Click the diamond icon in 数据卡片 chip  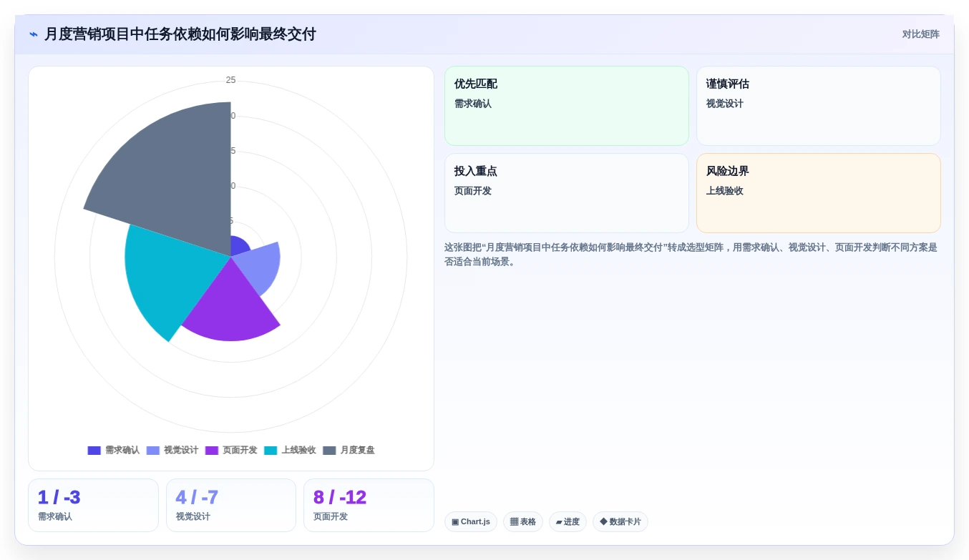(603, 522)
